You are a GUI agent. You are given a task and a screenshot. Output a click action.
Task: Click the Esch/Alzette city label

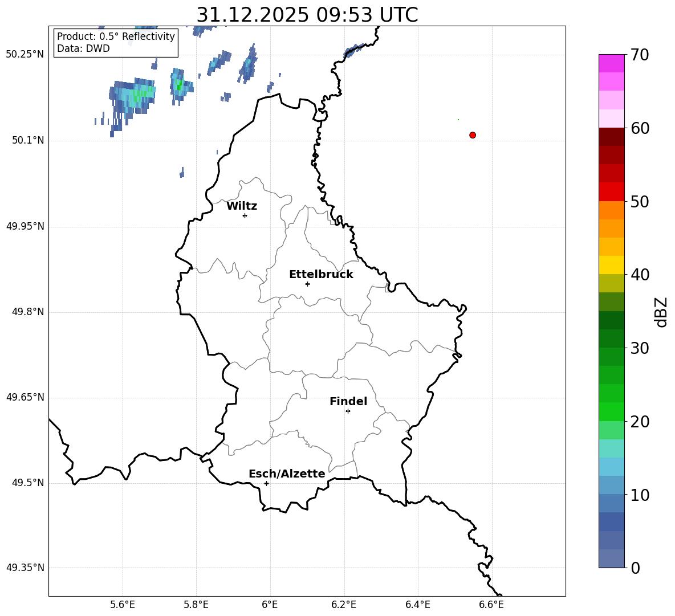(287, 474)
